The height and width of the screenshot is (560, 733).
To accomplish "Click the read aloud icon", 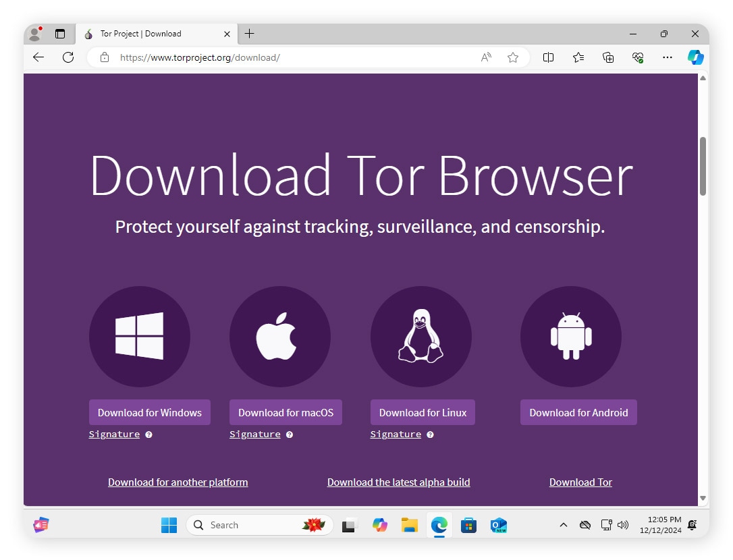I will tap(486, 57).
